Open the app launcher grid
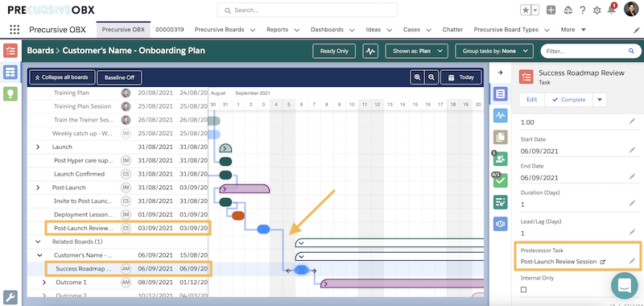This screenshot has height=306, width=644. [x=14, y=30]
